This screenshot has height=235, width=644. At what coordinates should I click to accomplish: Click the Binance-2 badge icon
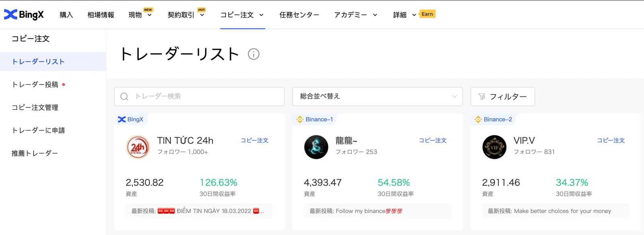pos(478,120)
